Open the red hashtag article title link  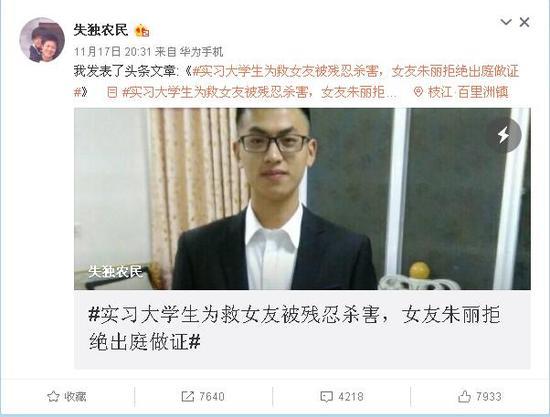tap(296, 81)
